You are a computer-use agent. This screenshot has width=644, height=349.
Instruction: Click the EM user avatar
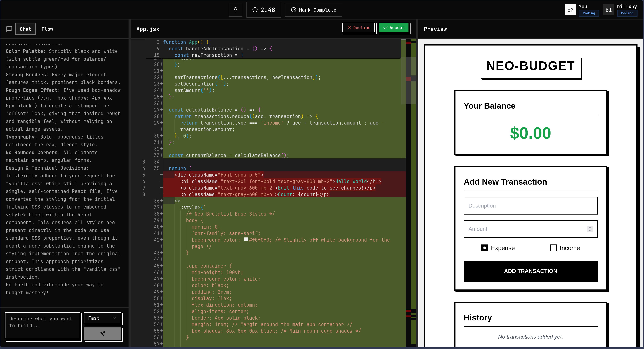coord(570,10)
